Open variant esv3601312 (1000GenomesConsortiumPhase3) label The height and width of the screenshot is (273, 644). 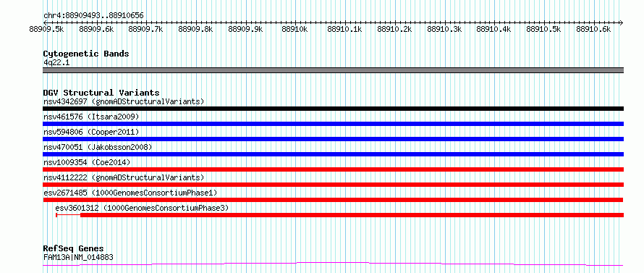[142, 208]
